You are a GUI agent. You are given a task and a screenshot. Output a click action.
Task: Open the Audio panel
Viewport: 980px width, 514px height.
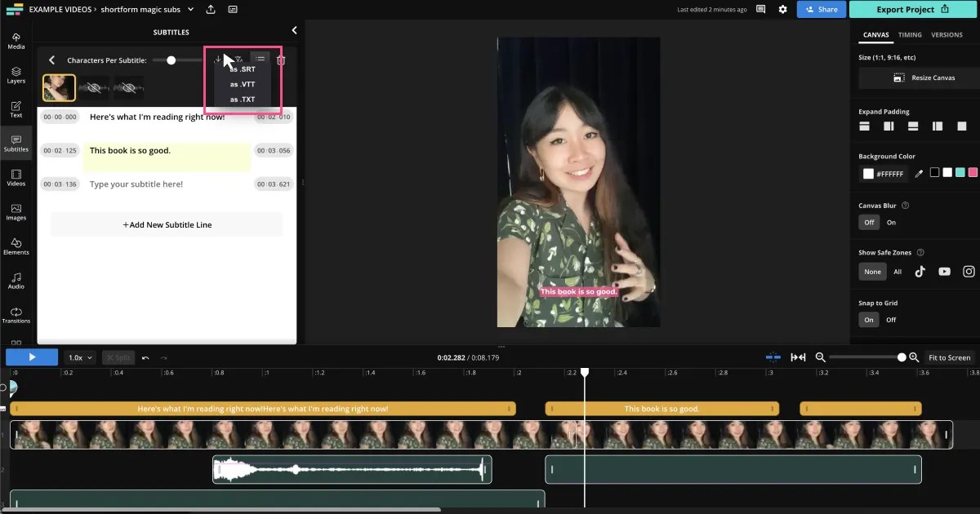click(x=16, y=281)
